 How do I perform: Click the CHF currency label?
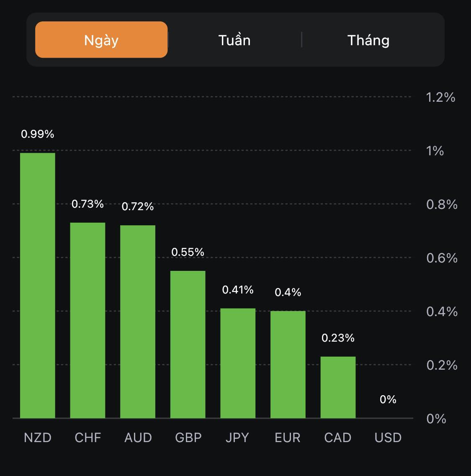point(88,437)
